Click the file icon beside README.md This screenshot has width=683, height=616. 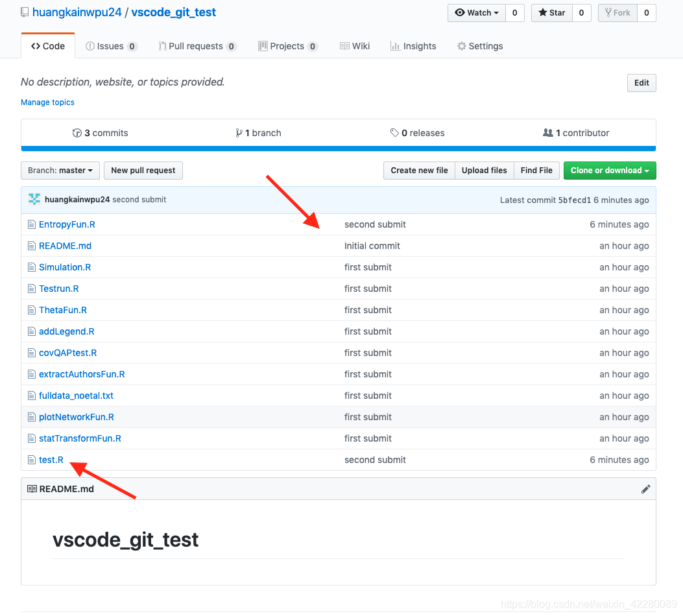point(31,246)
